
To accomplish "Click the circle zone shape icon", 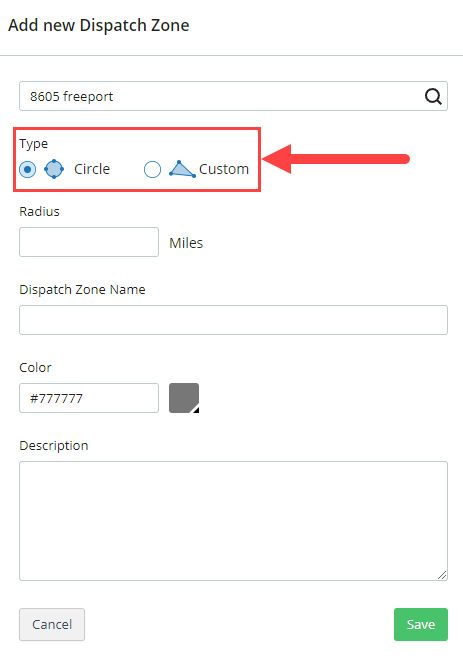I will [x=54, y=169].
